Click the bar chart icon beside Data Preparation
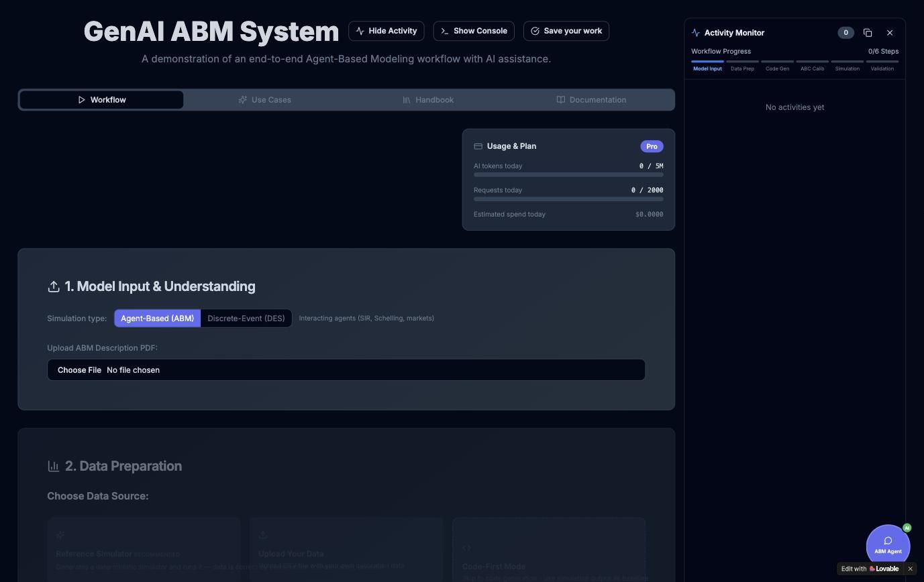The width and height of the screenshot is (924, 582). (54, 466)
